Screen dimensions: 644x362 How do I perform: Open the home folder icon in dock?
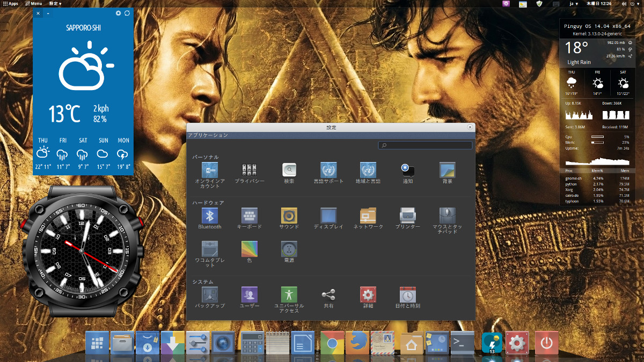(412, 344)
